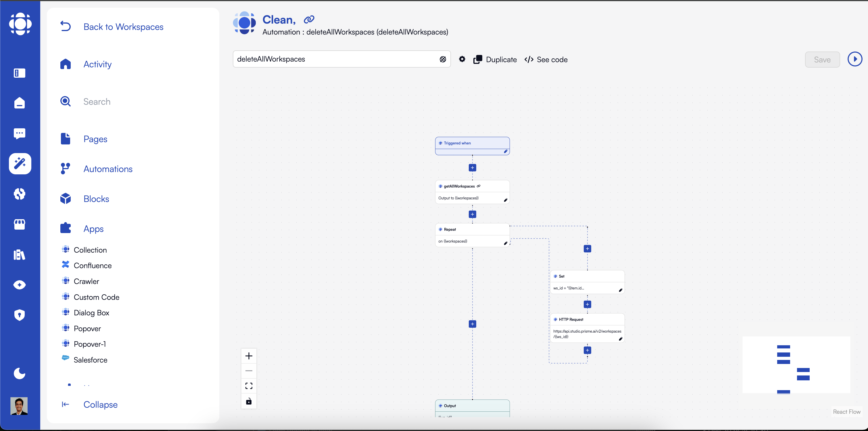Add step below Triggered when node
This screenshot has width=868, height=431.
click(473, 168)
